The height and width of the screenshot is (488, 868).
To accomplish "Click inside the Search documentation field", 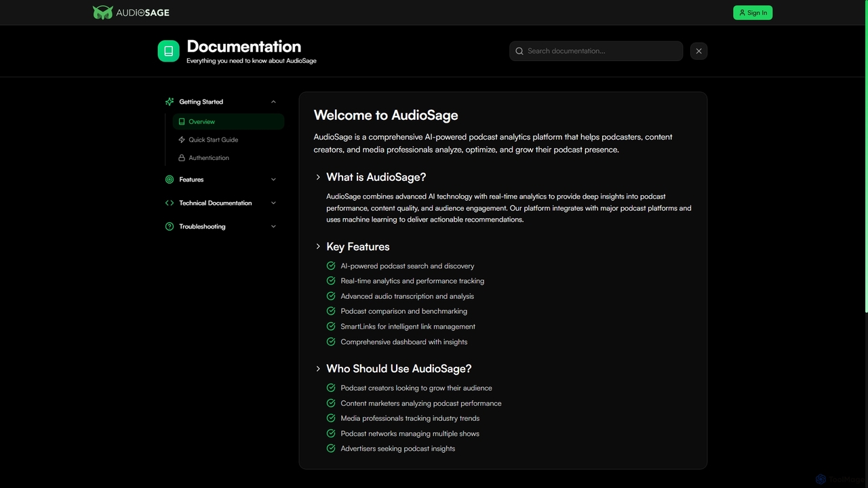I will click(x=596, y=51).
